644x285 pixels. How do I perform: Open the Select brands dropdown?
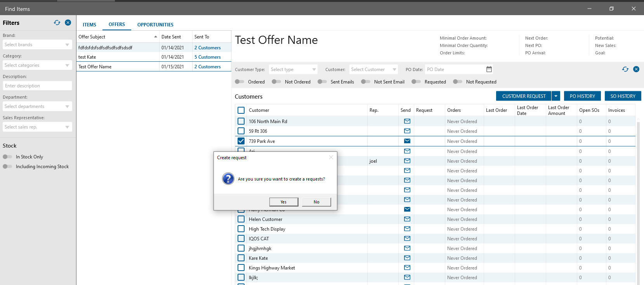coord(37,45)
